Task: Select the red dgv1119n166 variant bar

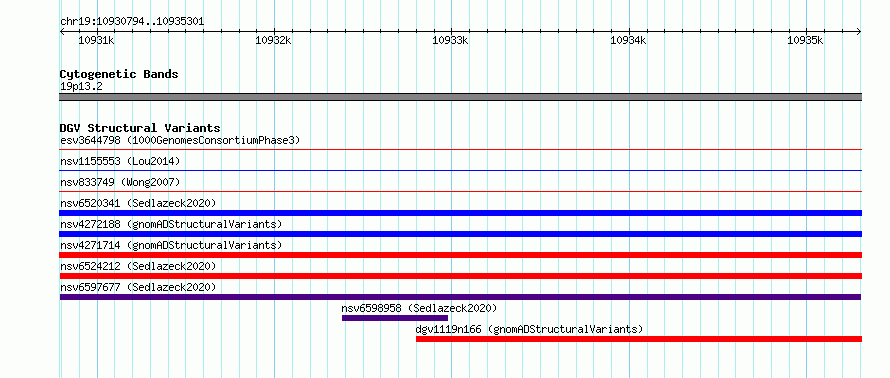Action: pos(639,339)
